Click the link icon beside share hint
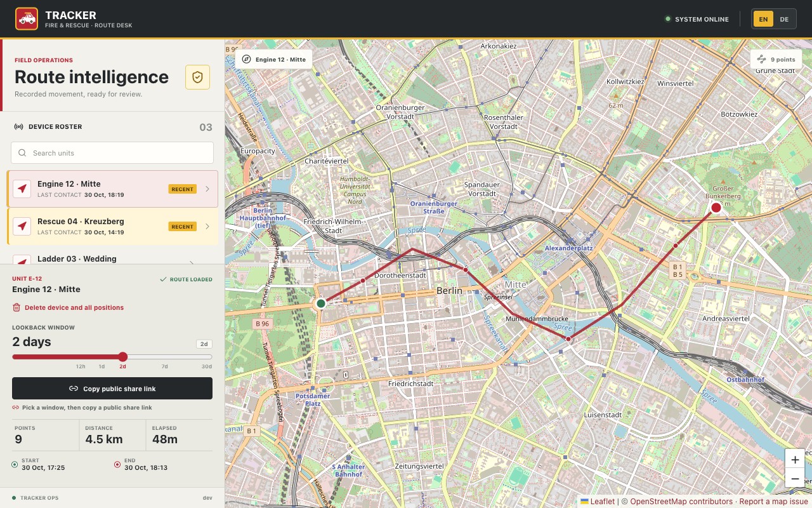The width and height of the screenshot is (812, 508). click(x=15, y=408)
